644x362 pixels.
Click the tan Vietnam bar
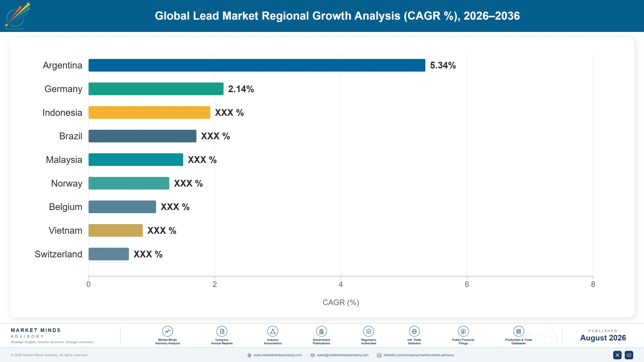point(116,230)
